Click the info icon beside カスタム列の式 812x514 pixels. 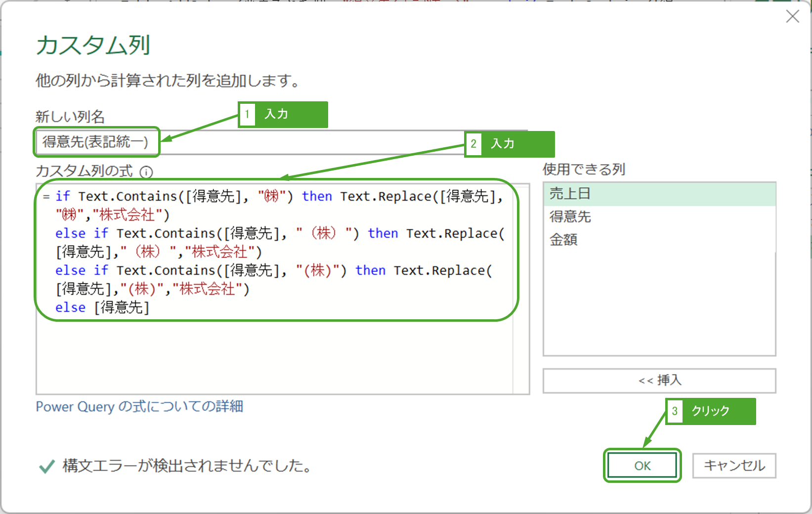[x=146, y=172]
